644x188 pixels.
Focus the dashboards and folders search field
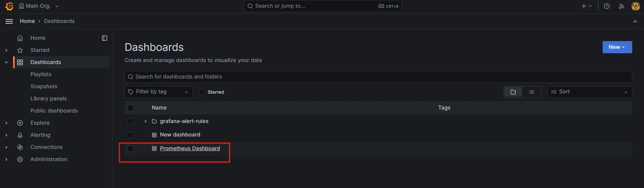[x=378, y=77]
